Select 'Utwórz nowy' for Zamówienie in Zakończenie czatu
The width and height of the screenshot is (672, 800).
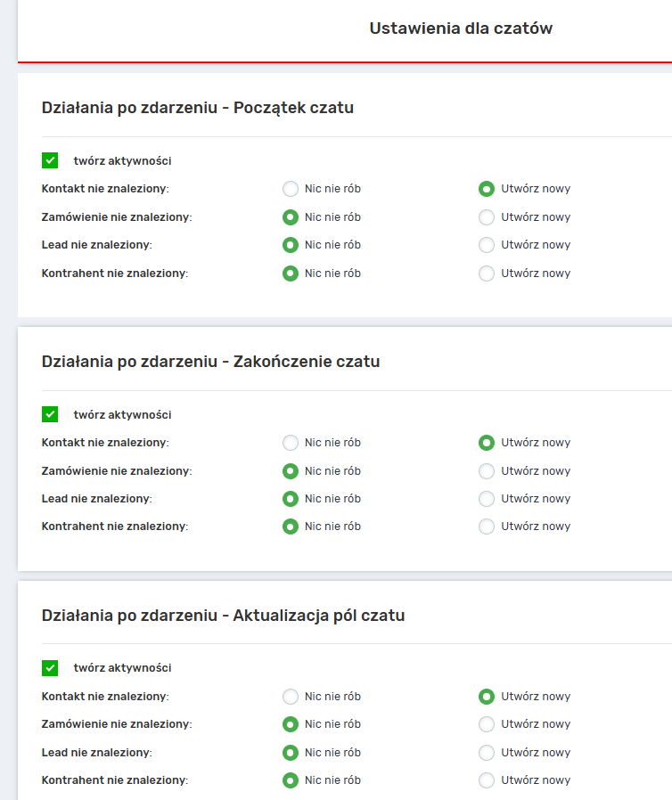(x=487, y=470)
